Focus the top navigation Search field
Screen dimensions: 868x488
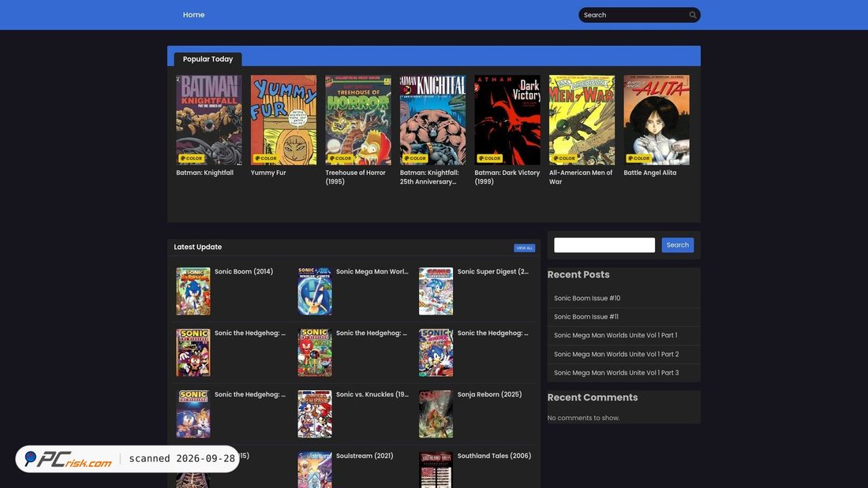(633, 15)
